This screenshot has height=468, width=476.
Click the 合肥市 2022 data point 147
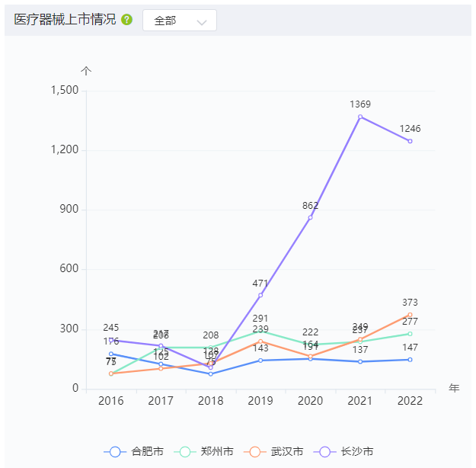pos(410,360)
